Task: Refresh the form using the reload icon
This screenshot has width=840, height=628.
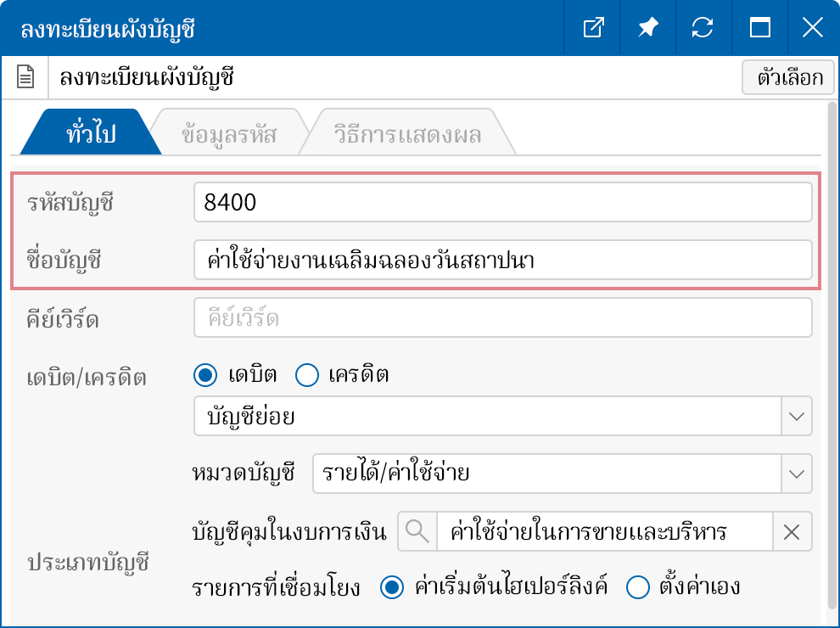Action: (x=703, y=28)
